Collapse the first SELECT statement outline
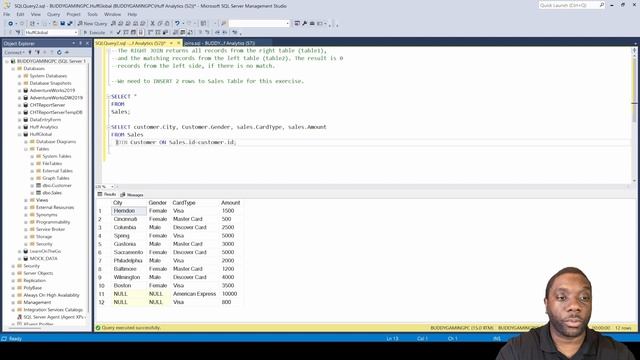Screen dimensions: 640x360 109,97
